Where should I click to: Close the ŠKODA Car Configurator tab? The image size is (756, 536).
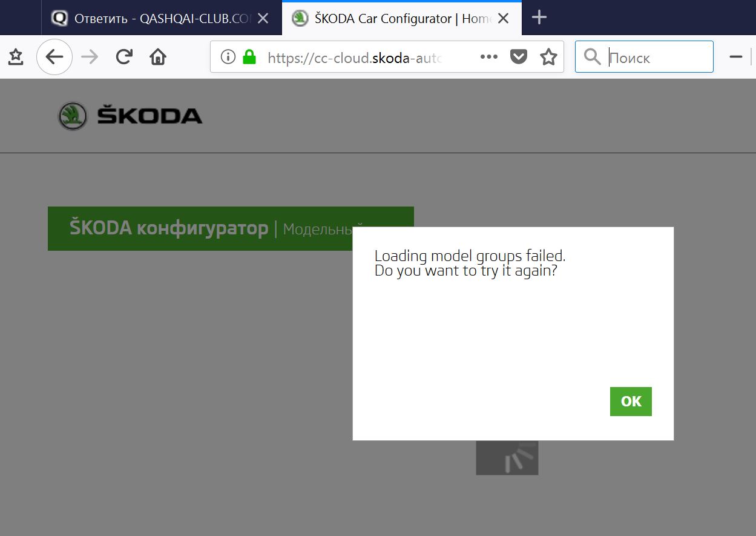(x=503, y=18)
